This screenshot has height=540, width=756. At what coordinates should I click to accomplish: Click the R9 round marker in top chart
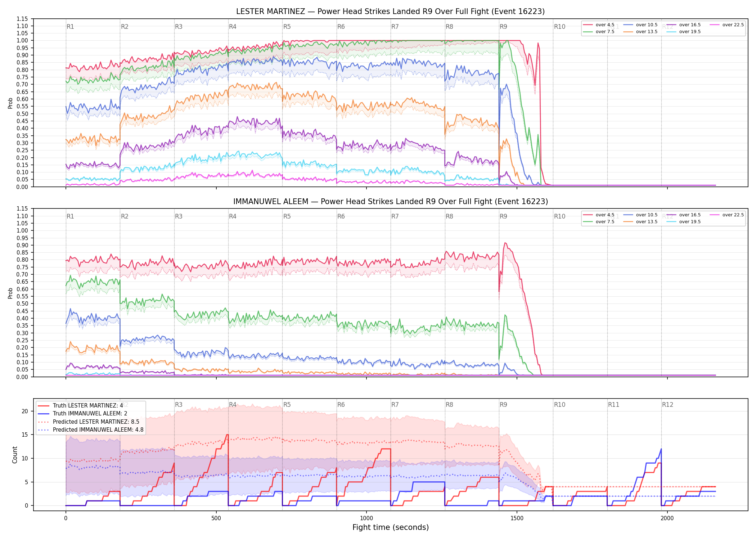point(503,27)
